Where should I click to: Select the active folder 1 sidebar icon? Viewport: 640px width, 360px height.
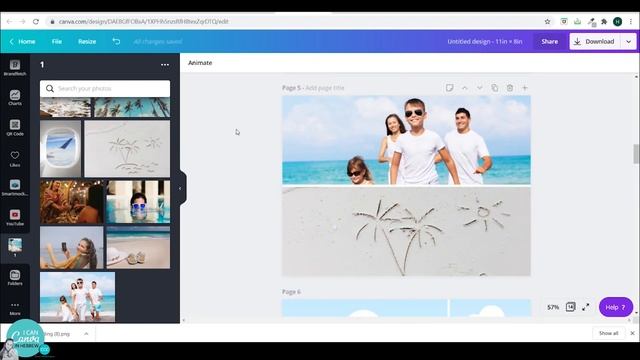15,247
